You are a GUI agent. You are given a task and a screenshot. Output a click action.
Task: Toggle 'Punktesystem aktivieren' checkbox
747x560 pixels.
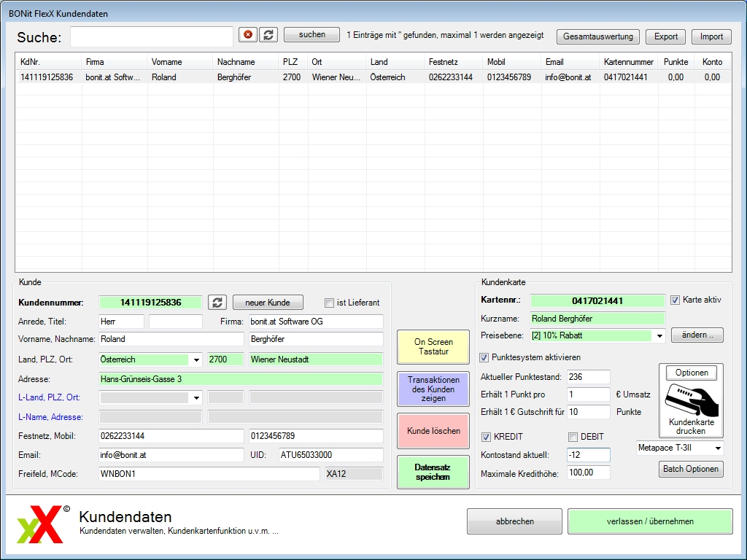tap(484, 357)
